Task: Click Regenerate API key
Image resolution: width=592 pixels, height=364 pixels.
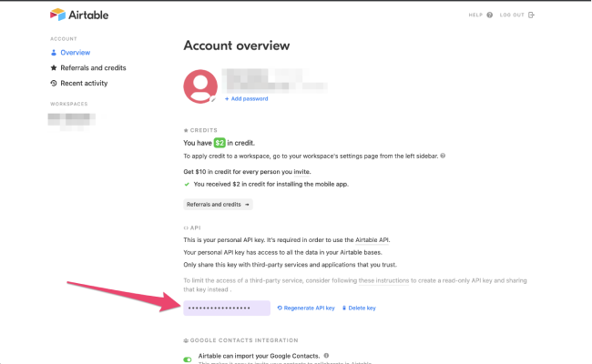Action: (310, 308)
